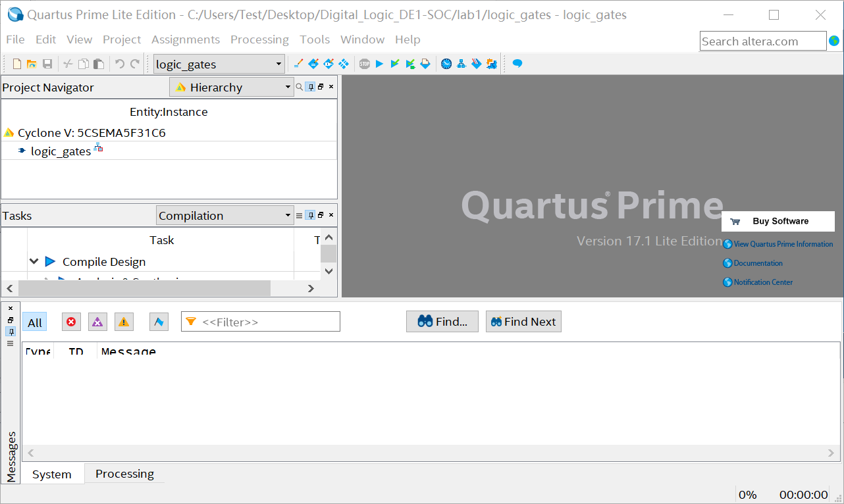
Task: Open a file with the folder icon
Action: tap(32, 64)
